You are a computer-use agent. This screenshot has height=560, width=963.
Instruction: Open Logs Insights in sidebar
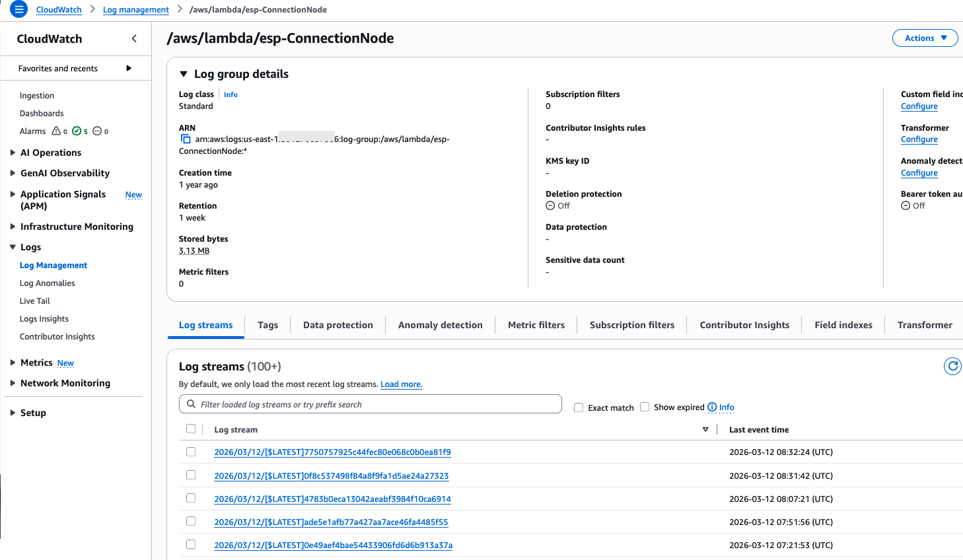pyautogui.click(x=44, y=319)
